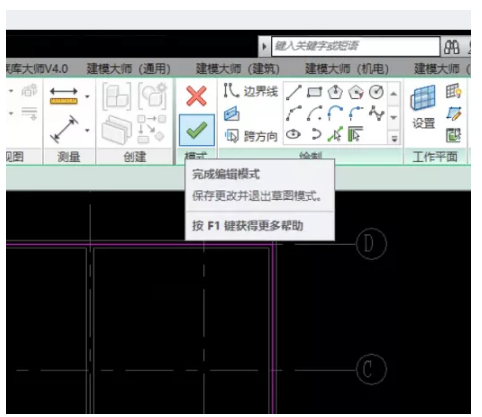The width and height of the screenshot is (482, 417).
Task: Choose the Rectangle draw tool
Action: (x=314, y=92)
